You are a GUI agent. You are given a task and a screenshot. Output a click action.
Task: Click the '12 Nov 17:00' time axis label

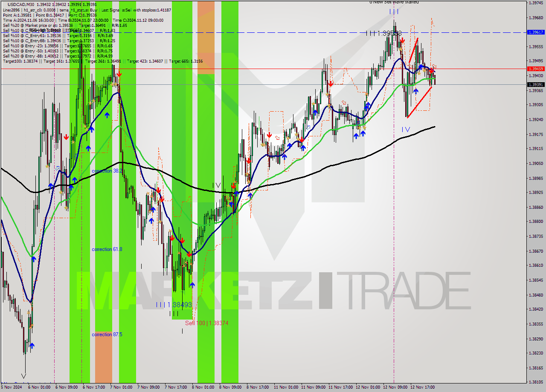click(x=422, y=387)
